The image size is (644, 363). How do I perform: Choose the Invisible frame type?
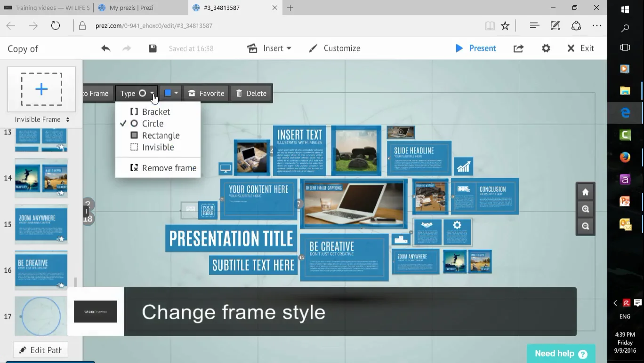coord(158,147)
